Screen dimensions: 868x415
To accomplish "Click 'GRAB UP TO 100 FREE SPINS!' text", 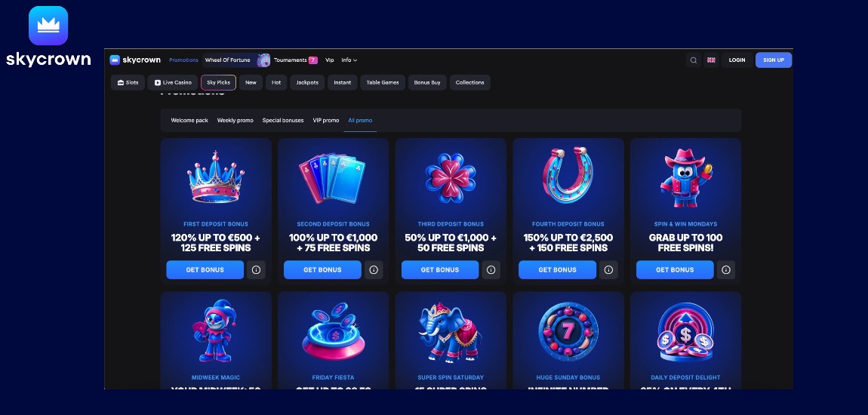I will tap(685, 243).
